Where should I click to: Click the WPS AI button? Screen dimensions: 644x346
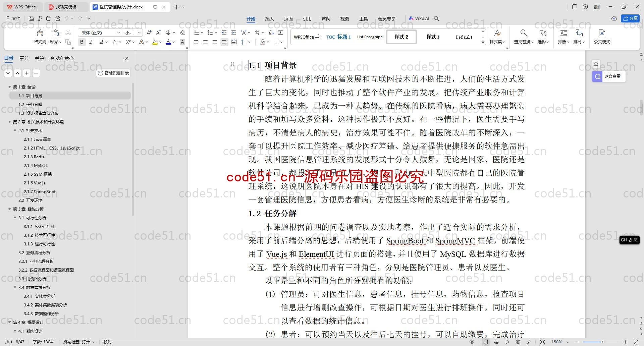pos(419,18)
